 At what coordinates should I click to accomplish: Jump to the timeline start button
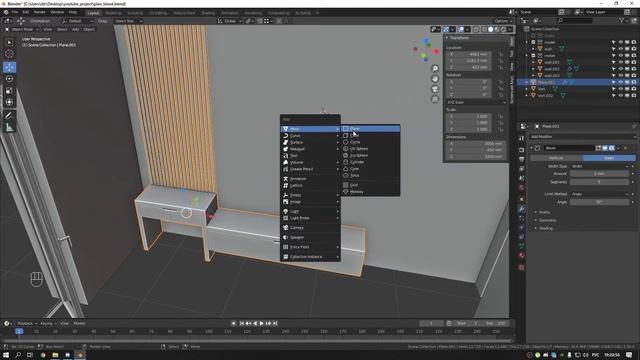point(242,323)
